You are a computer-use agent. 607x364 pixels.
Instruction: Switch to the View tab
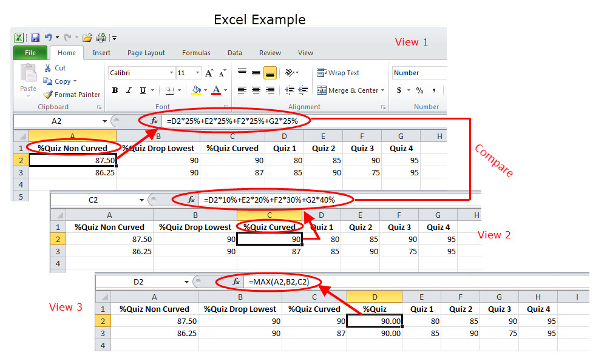305,53
